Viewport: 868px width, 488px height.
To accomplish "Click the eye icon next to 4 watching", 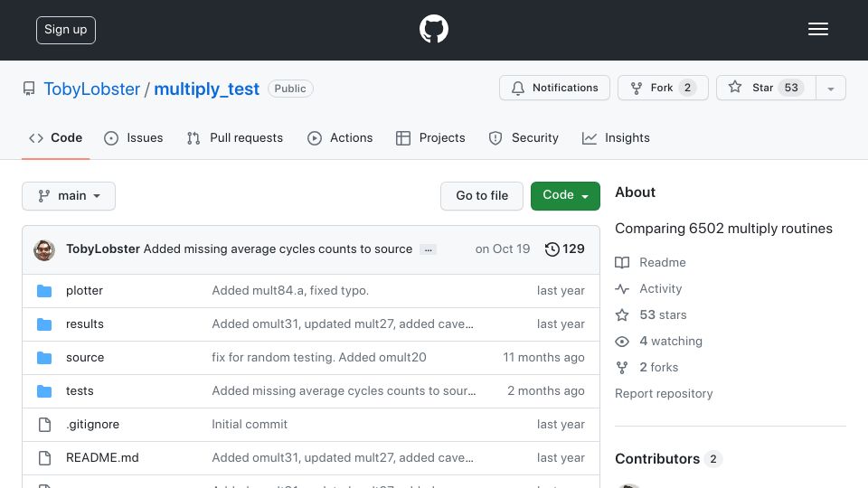I will (x=622, y=342).
